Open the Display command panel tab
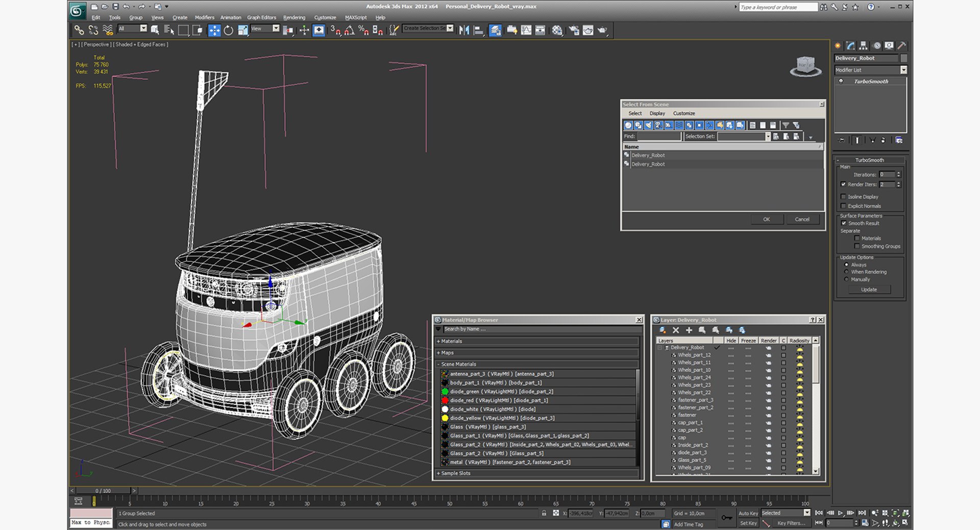Screen dimensions: 980x530 point(889,45)
